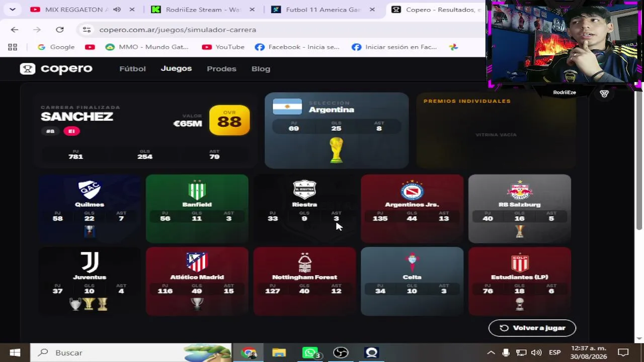This screenshot has width=644, height=362.
Task: Open the Chrome apps grid shortcut
Action: (13, 47)
